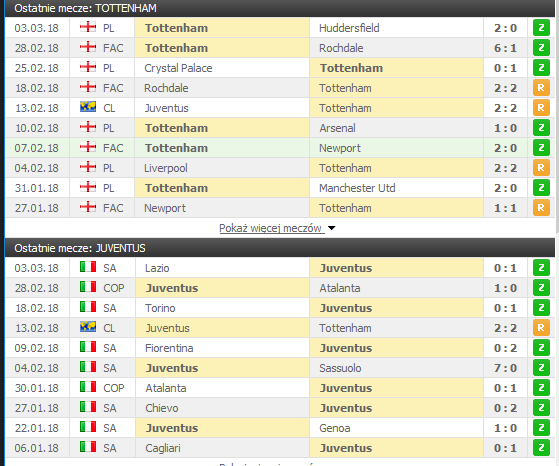Screen dimensions: 559x466
Task: Open the Tottenham vs Manchester Utd match
Action: click(280, 188)
